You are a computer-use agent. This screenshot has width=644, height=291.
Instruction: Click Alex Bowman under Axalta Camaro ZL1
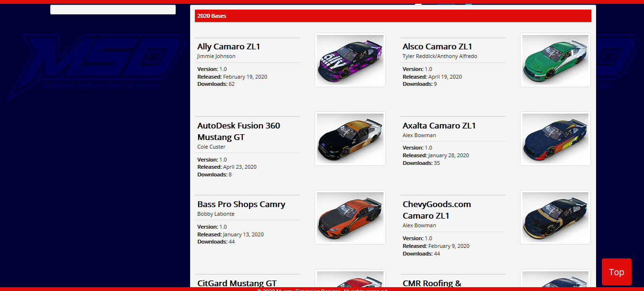click(419, 135)
